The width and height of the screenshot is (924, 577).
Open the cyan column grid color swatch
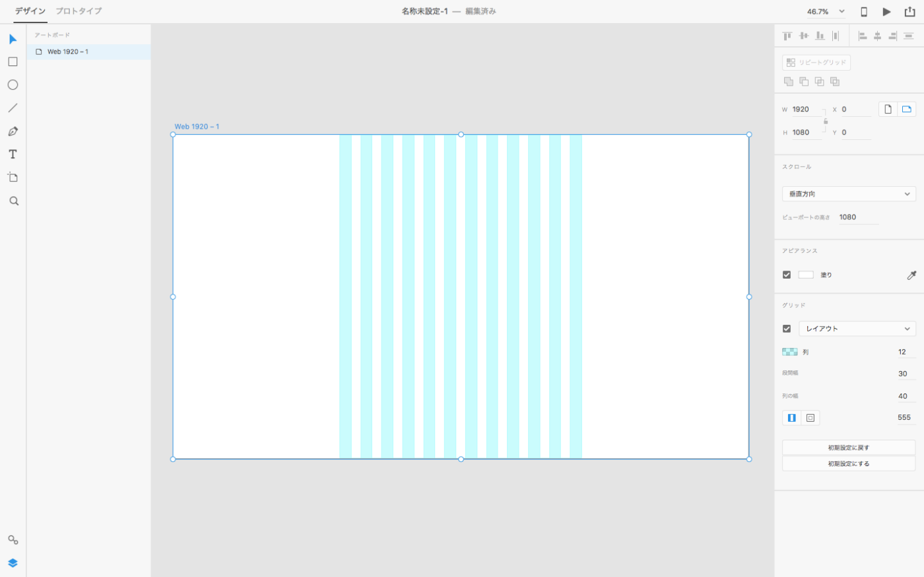pos(790,352)
